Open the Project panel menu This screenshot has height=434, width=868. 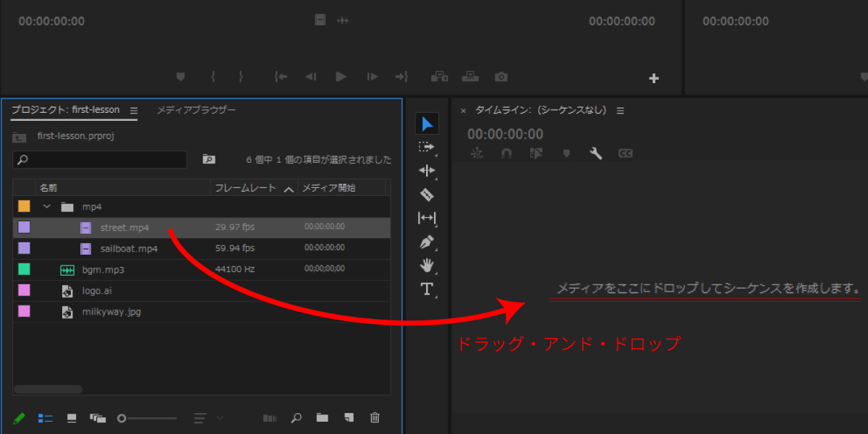pyautogui.click(x=134, y=111)
